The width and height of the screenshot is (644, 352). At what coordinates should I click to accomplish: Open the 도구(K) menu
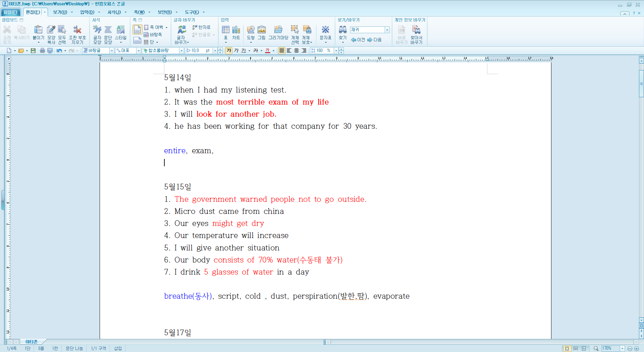pyautogui.click(x=192, y=12)
